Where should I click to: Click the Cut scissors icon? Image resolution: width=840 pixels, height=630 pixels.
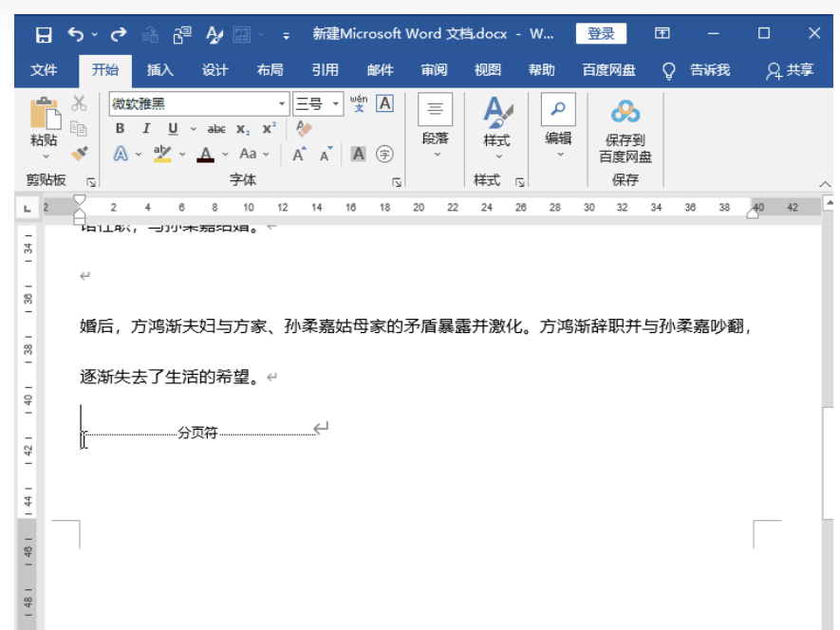(79, 103)
